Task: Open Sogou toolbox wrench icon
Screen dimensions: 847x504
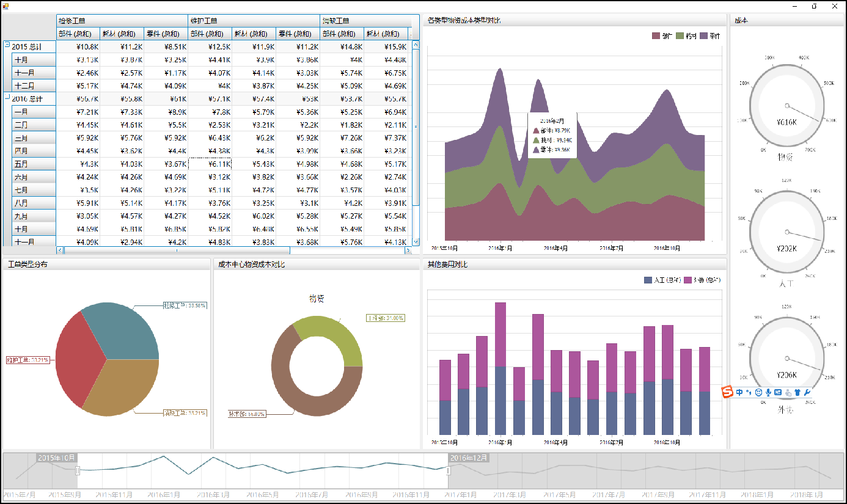Action: pyautogui.click(x=807, y=392)
